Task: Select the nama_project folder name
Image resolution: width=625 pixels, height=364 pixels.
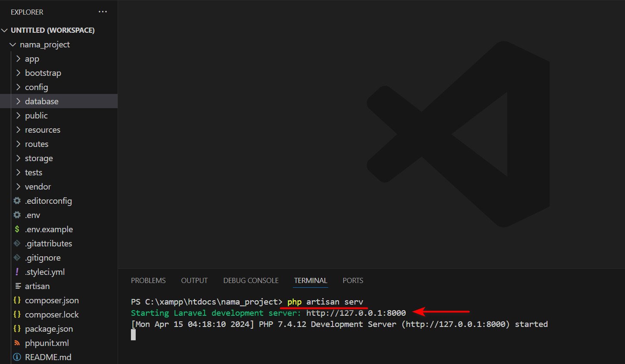Action: [45, 44]
